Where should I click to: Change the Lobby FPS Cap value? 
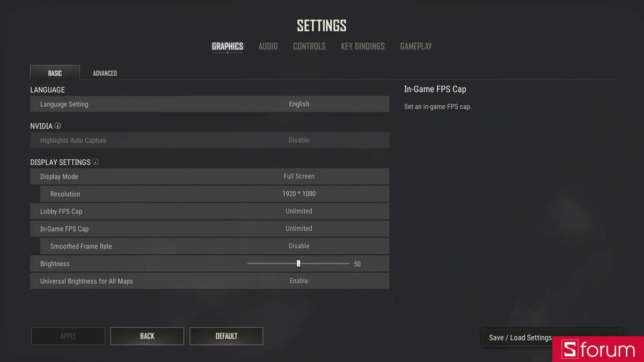pos(299,211)
